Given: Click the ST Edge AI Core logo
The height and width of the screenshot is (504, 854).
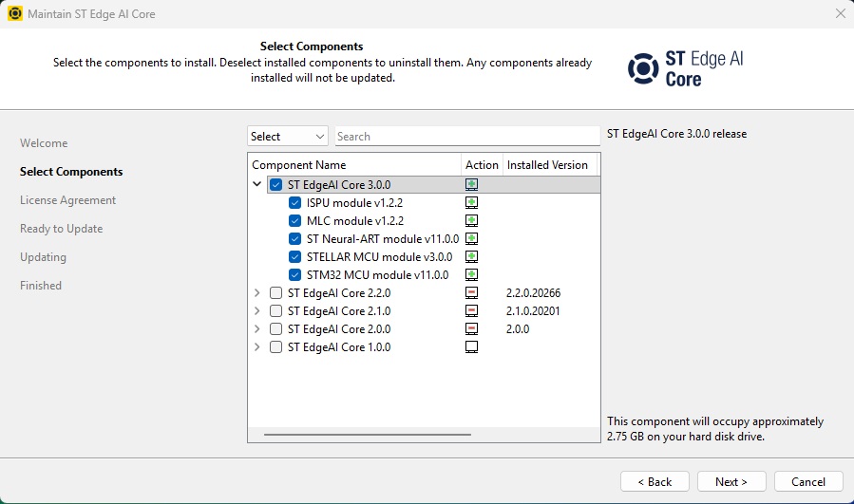Looking at the screenshot, I should pos(686,68).
